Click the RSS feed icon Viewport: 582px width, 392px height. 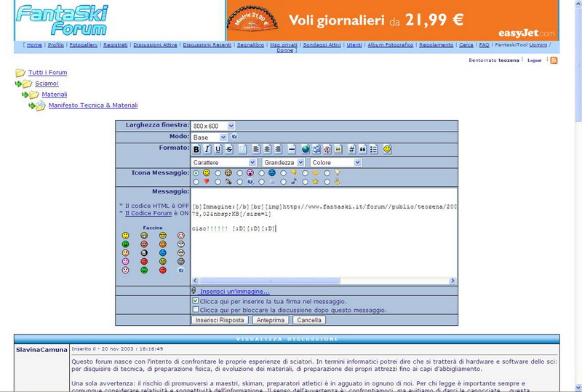(554, 60)
